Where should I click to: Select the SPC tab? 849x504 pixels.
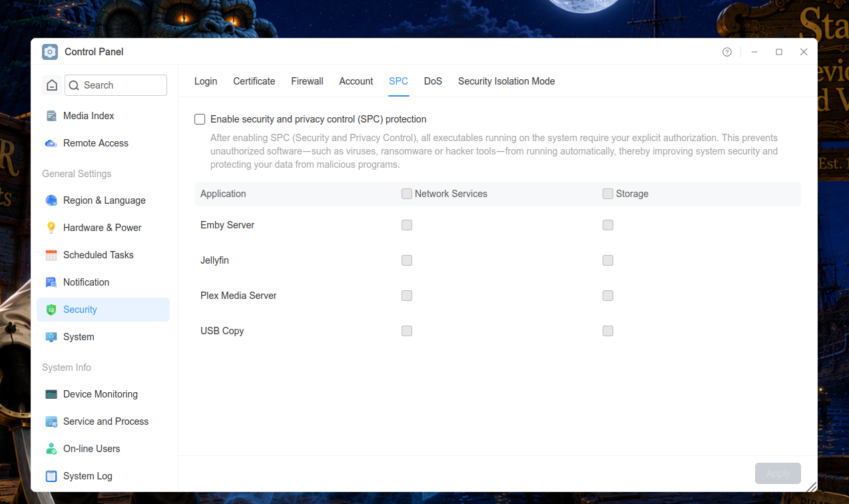399,81
